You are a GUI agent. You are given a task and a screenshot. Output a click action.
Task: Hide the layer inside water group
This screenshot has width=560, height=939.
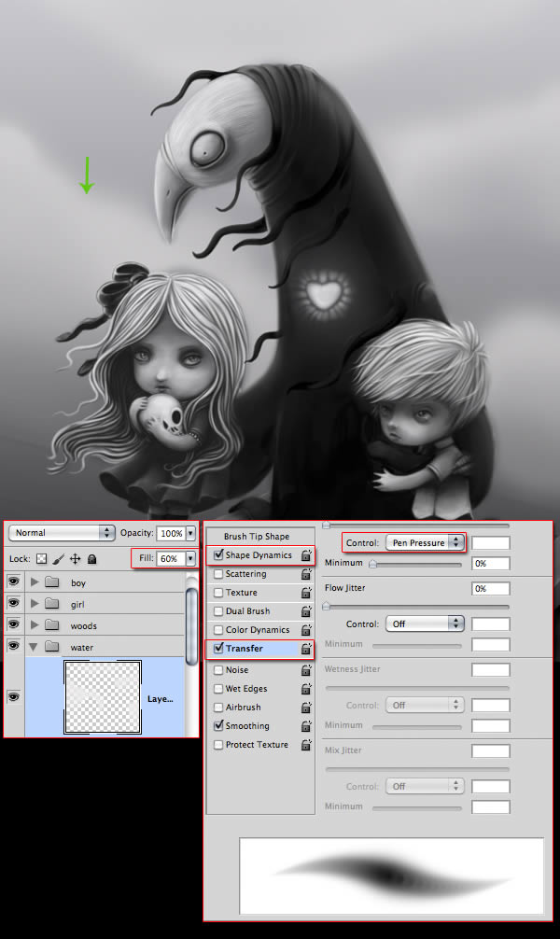tap(14, 697)
